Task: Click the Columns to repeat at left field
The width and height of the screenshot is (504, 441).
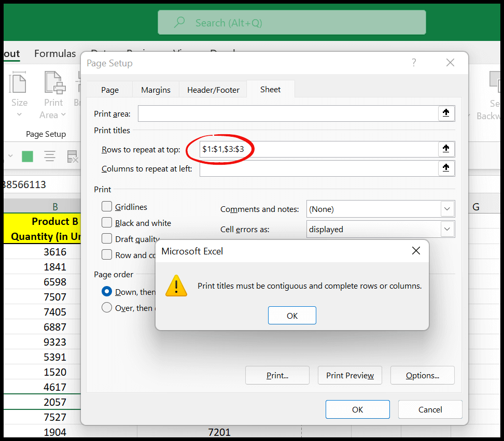Action: pos(319,168)
